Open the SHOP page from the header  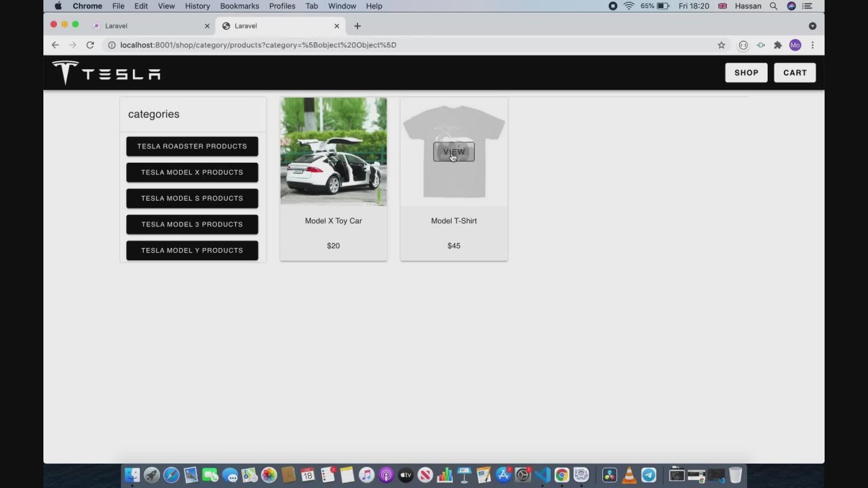click(746, 73)
